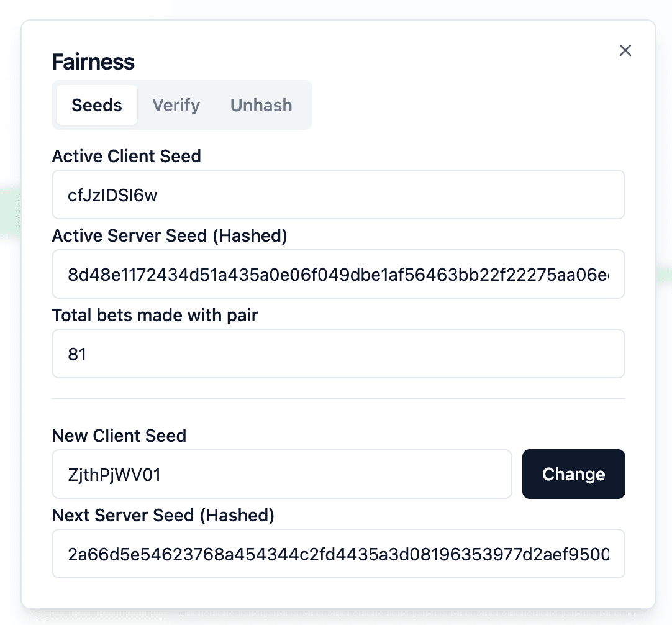
Task: Focus the Next Server Seed (Hashed) field
Action: pos(338,554)
